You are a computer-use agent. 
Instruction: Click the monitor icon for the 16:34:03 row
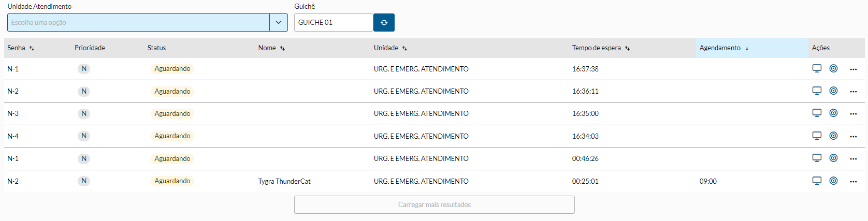pos(817,136)
